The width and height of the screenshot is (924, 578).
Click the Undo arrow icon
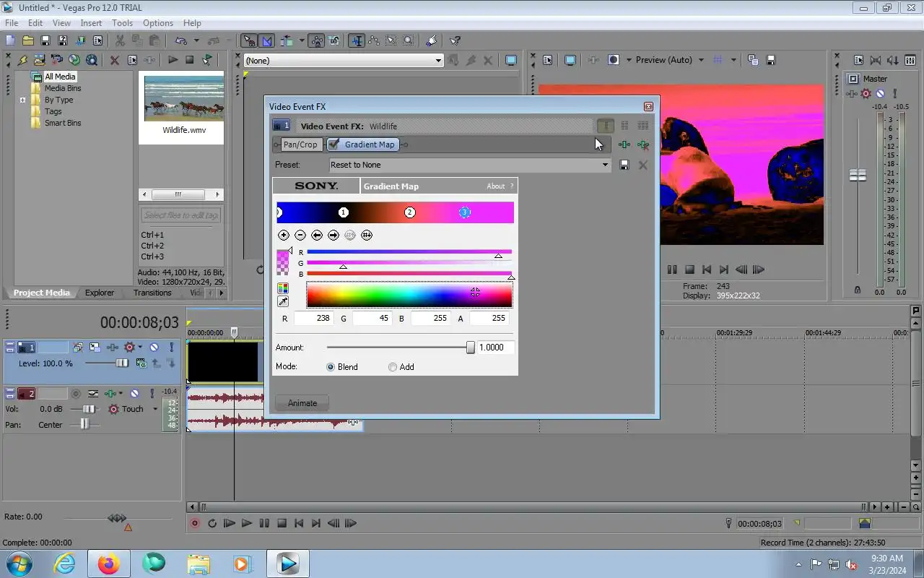(181, 40)
